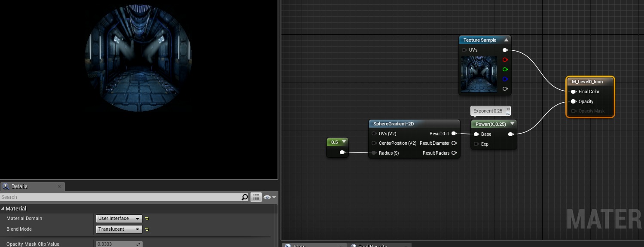Click the Result Diameter output pin of SphereGradient-2D
Image resolution: width=644 pixels, height=247 pixels.
(x=454, y=143)
